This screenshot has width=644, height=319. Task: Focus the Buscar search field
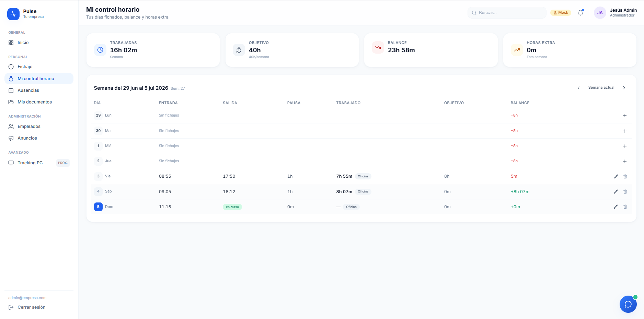coord(507,13)
